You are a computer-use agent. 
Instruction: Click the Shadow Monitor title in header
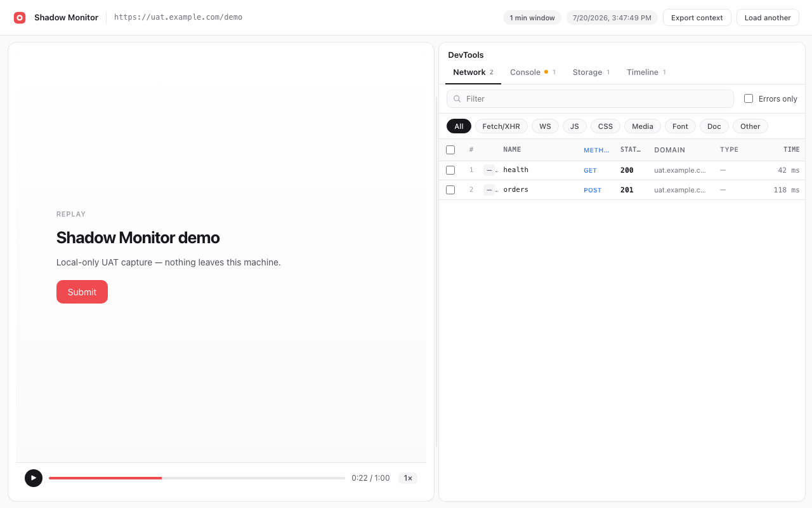[x=66, y=18]
